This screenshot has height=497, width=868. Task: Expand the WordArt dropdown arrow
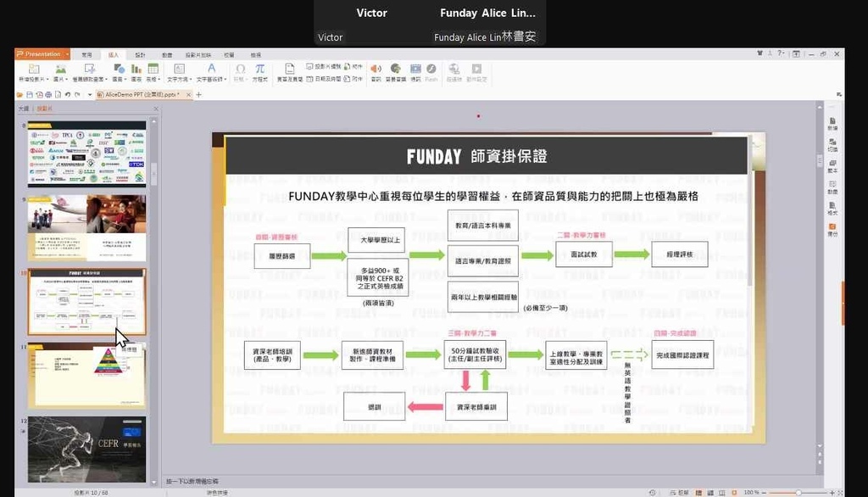(225, 80)
